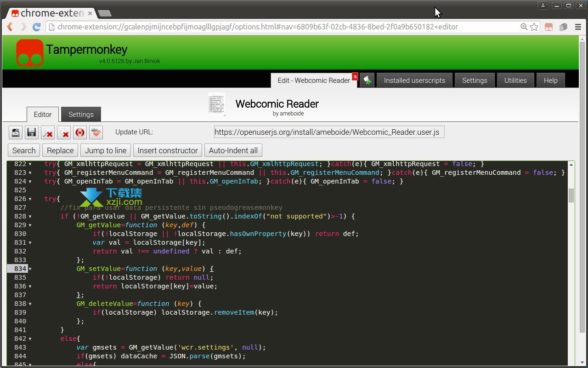Click the browser address bar URL
This screenshot has width=588, height=368.
tap(258, 27)
